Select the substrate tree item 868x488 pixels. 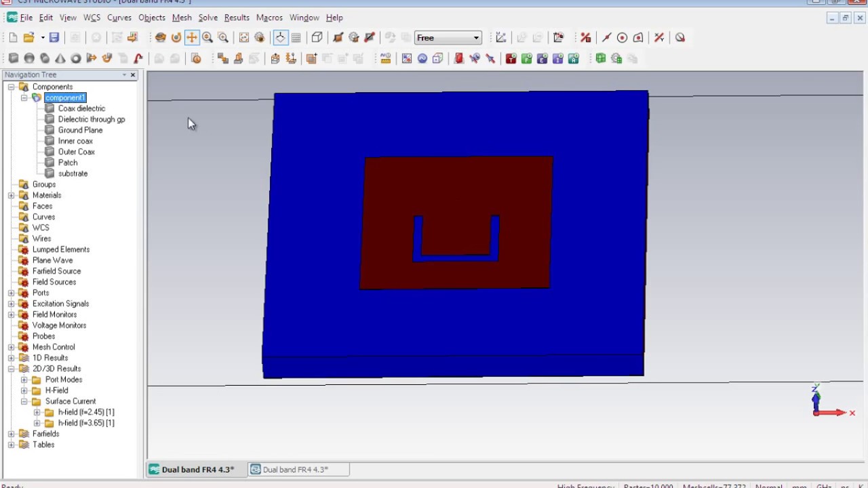[x=73, y=174]
